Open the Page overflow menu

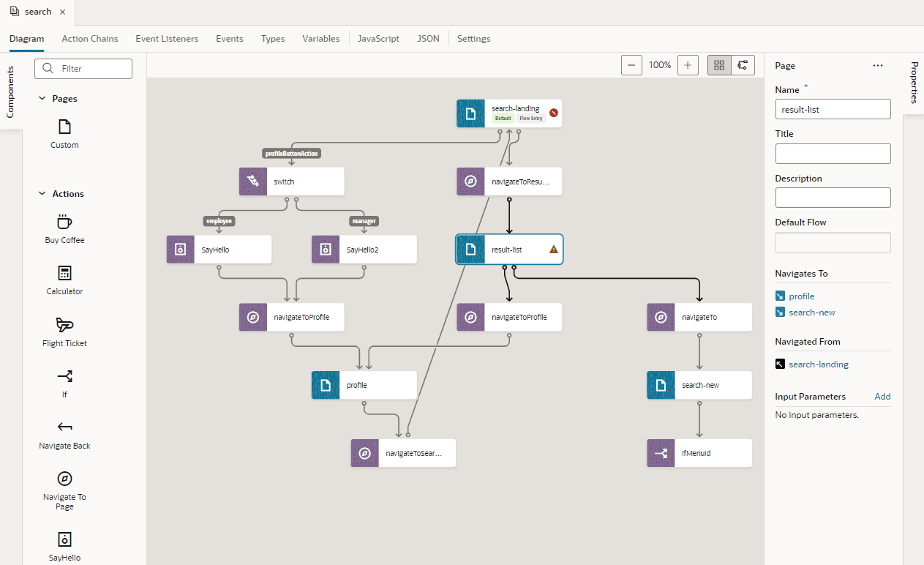pyautogui.click(x=877, y=65)
